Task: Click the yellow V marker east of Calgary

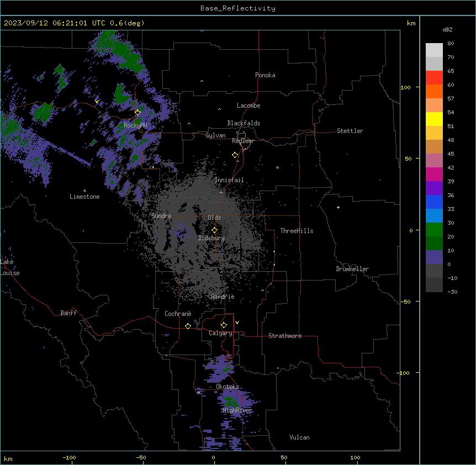Action: [x=237, y=323]
